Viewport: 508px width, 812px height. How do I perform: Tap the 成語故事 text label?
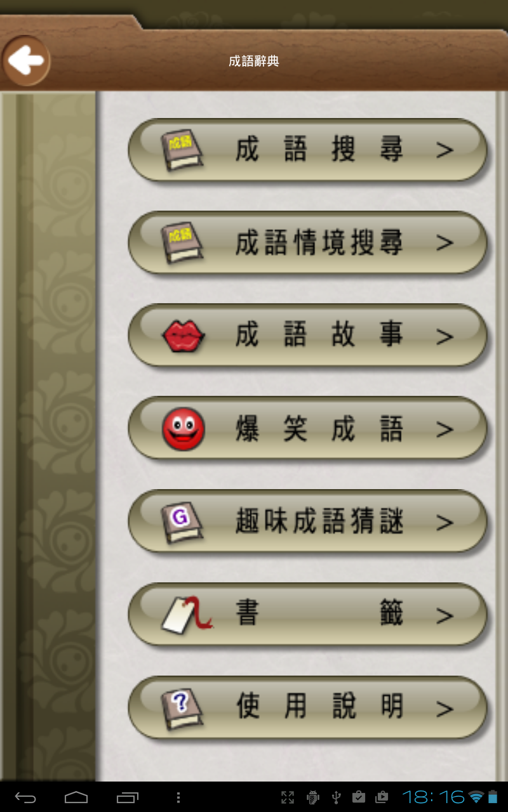pyautogui.click(x=319, y=336)
